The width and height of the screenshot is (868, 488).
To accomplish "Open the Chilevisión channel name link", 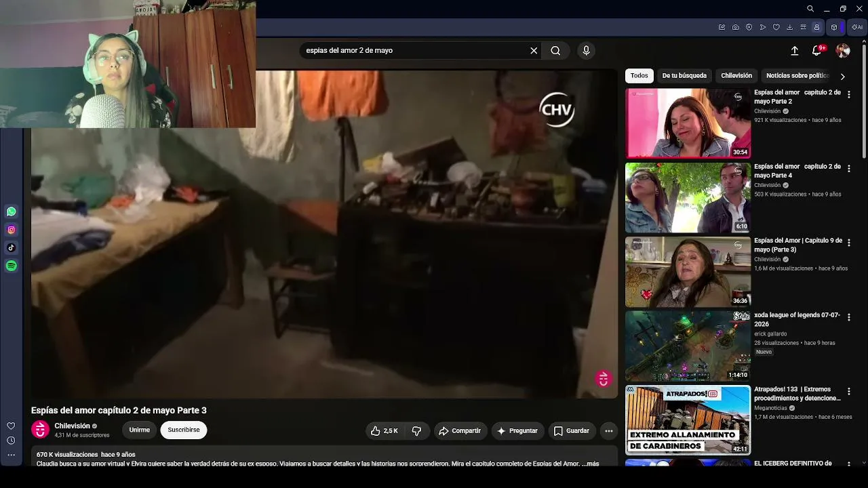I will pos(72,426).
